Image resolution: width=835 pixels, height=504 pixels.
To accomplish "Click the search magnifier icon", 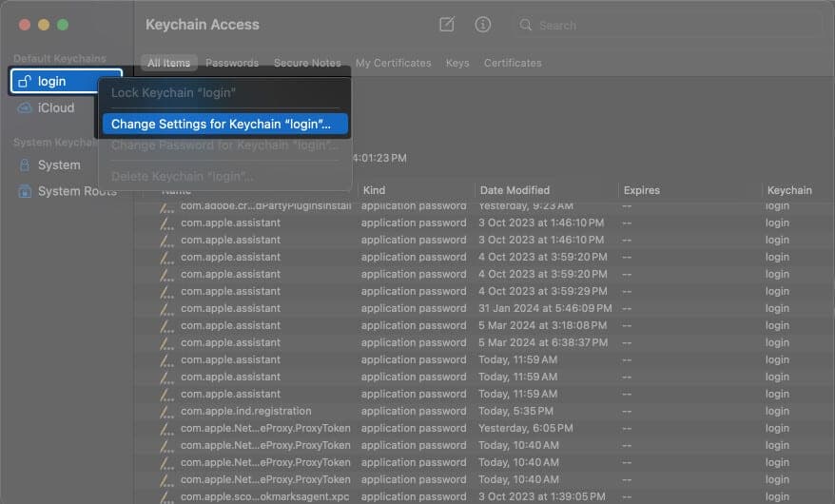I will pos(525,25).
